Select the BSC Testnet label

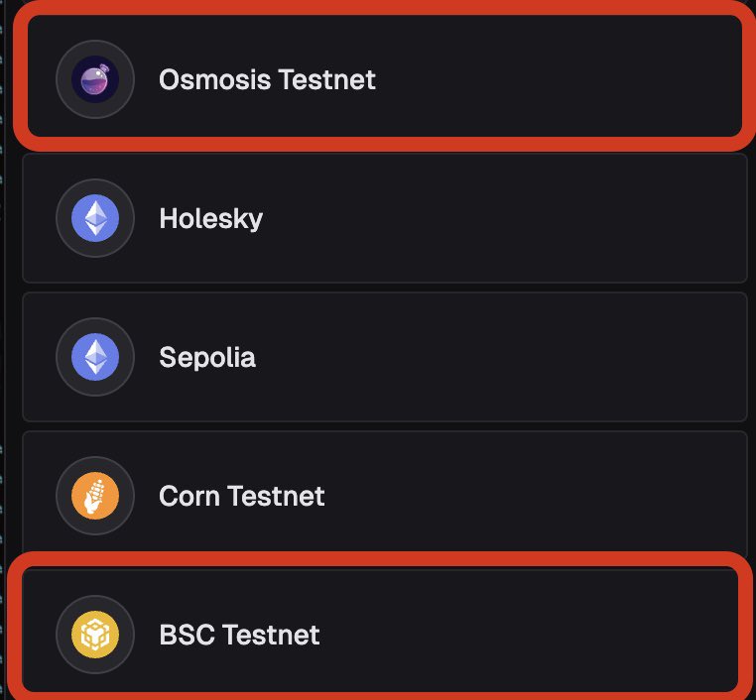[x=239, y=635]
